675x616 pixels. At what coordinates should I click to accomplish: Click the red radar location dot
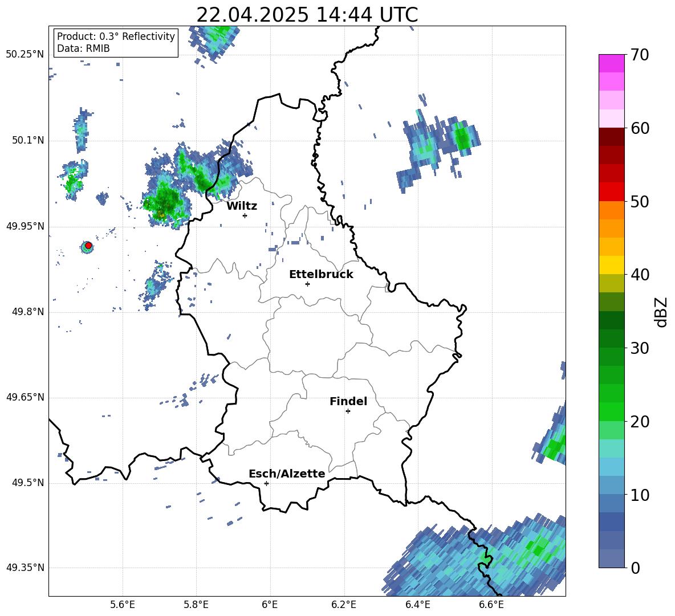(88, 246)
